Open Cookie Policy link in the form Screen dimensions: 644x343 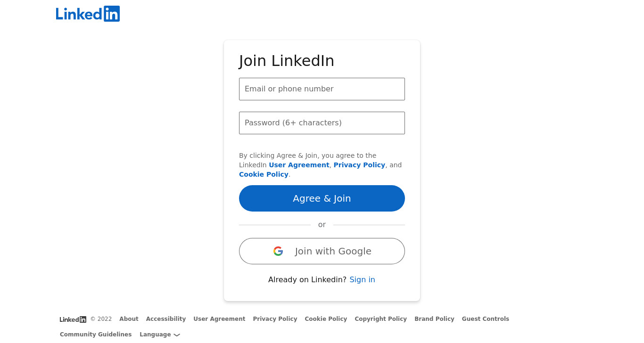264,174
